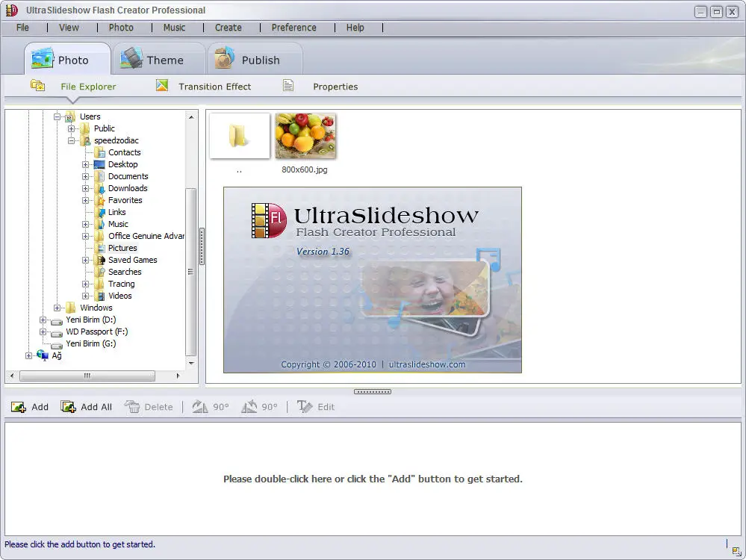Viewport: 746px width, 560px height.
Task: Expand the Public folder node
Action: (x=72, y=128)
